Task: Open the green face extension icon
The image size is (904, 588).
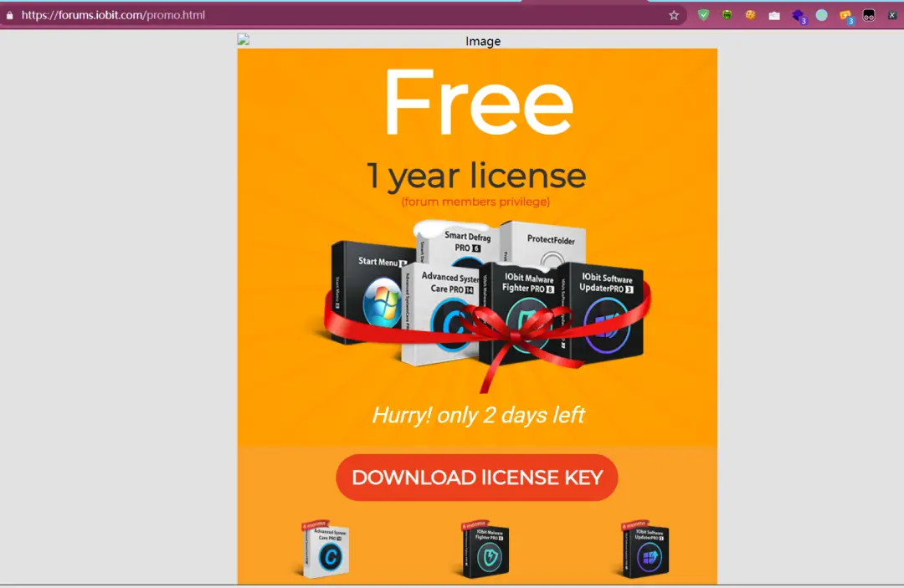Action: [727, 16]
